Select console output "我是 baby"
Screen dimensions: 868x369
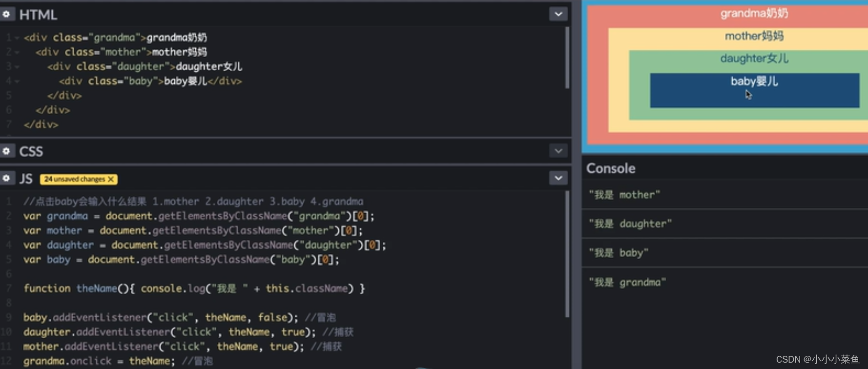tap(619, 253)
